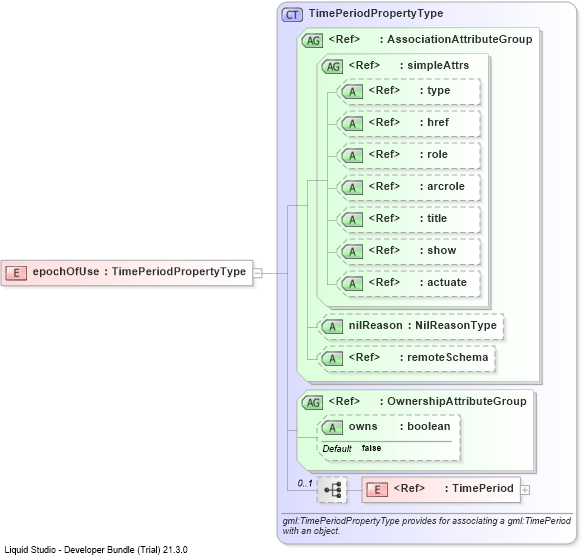Select the ': role' attribute text

click(434, 154)
